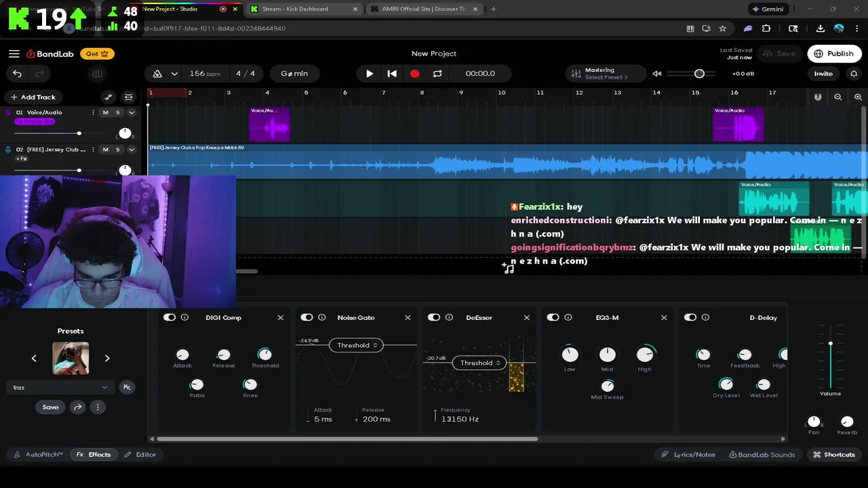
Task: Switch to the AutoPitch tab
Action: (x=39, y=455)
